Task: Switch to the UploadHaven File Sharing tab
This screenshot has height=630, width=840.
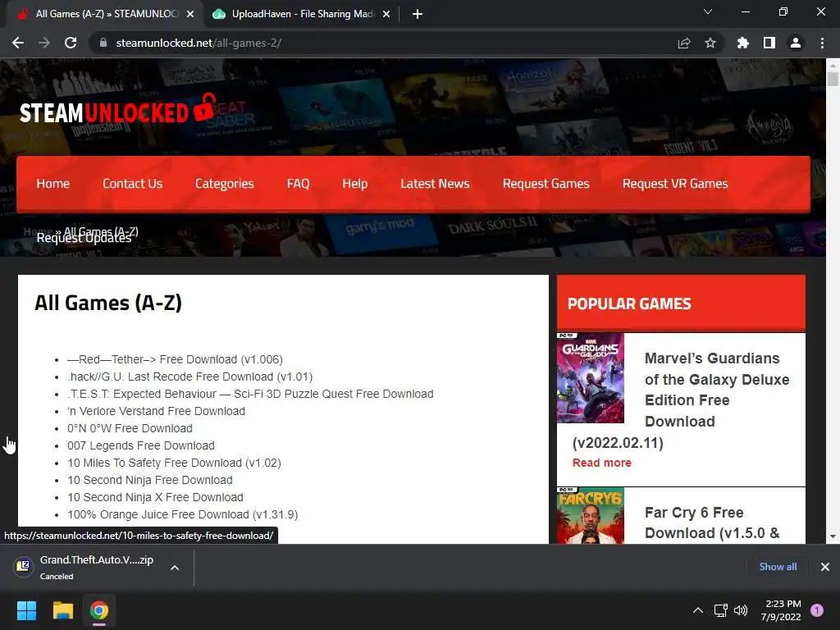Action: pyautogui.click(x=302, y=14)
